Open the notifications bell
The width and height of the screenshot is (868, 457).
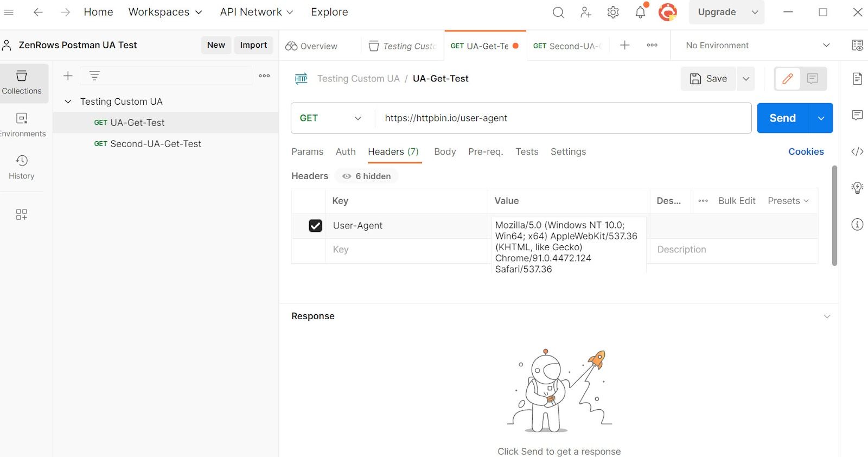[x=641, y=12]
